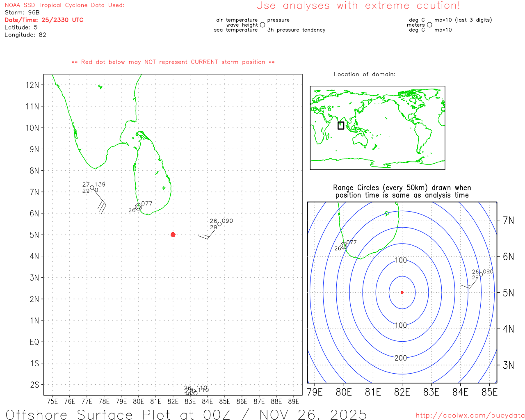The height and width of the screenshot is (420, 525).
Task: Click the 'Storm: 96B' text
Action: point(22,13)
